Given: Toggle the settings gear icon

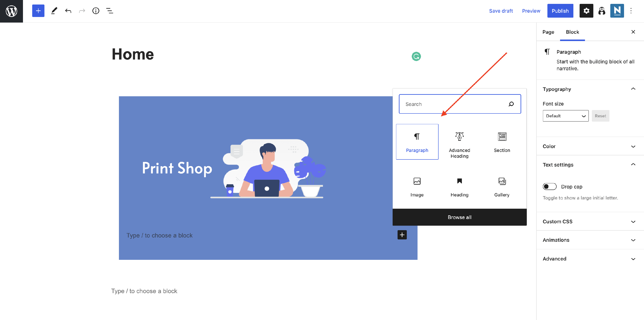Looking at the screenshot, I should 586,11.
